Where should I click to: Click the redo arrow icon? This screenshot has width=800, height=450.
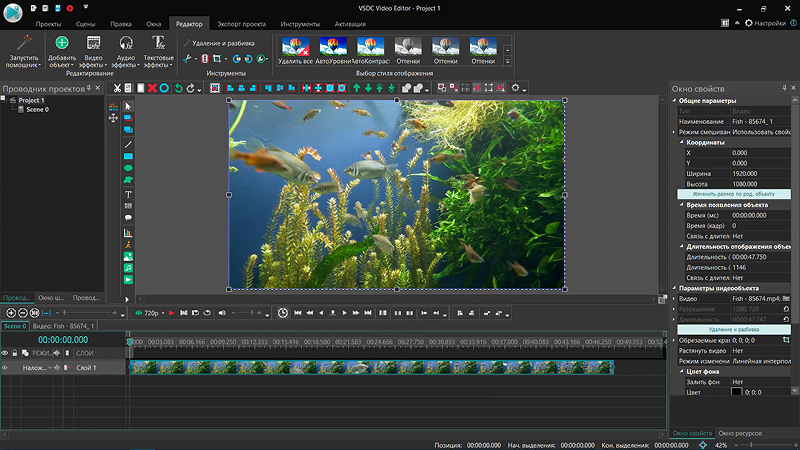point(190,88)
